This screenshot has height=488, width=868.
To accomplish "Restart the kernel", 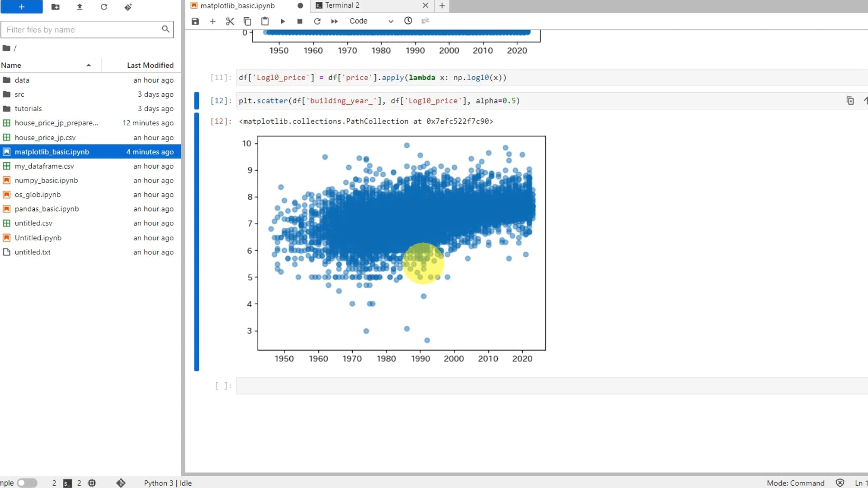I will click(x=317, y=21).
